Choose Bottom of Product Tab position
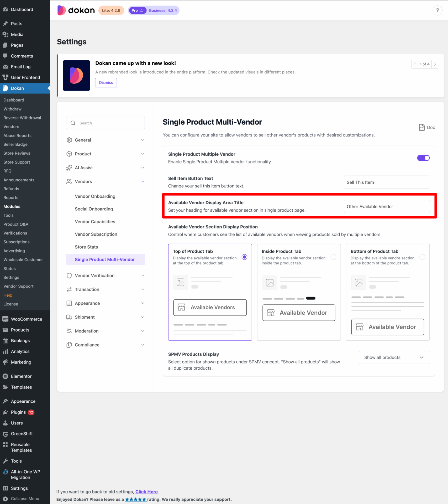 pos(422,257)
